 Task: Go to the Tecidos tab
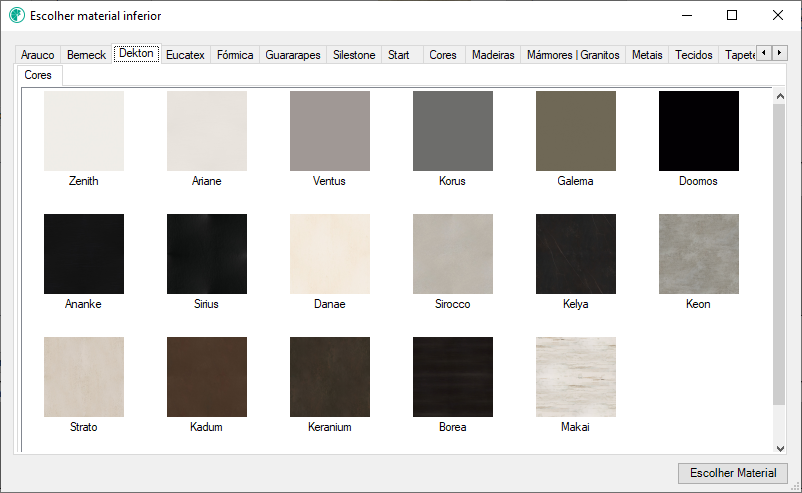pos(694,55)
